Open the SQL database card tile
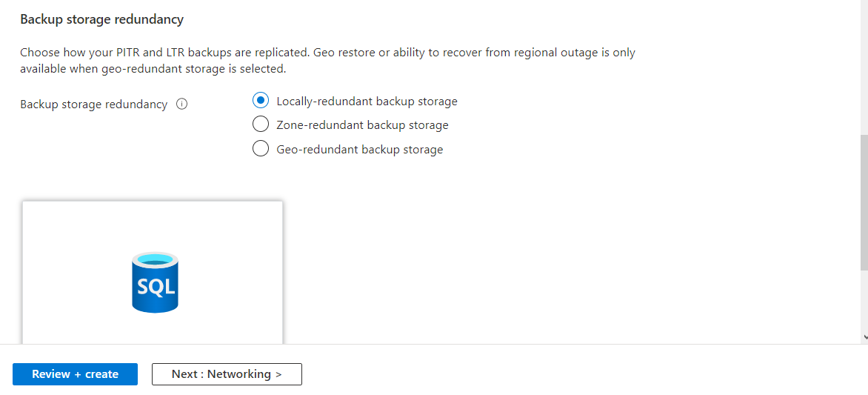This screenshot has height=395, width=868. [153, 273]
